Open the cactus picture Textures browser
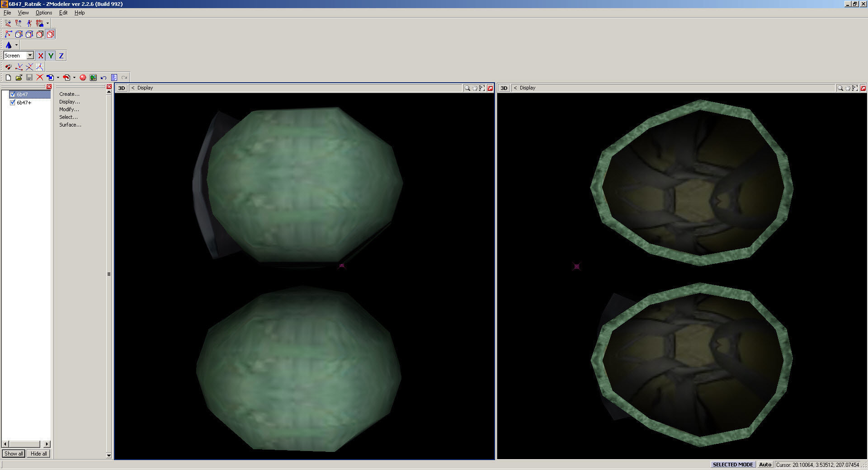The image size is (868, 470). 93,77
